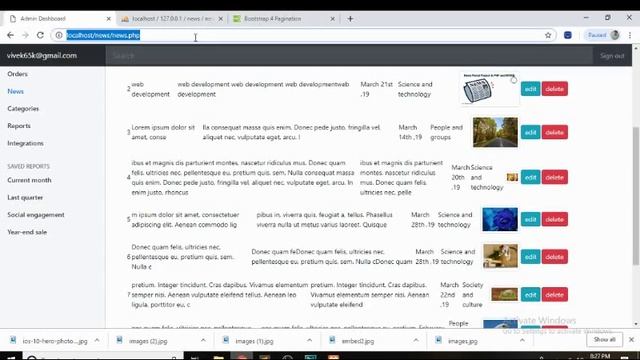Open the Chrome three-dot menu
Viewport: 640px width, 360px height.
(630, 36)
